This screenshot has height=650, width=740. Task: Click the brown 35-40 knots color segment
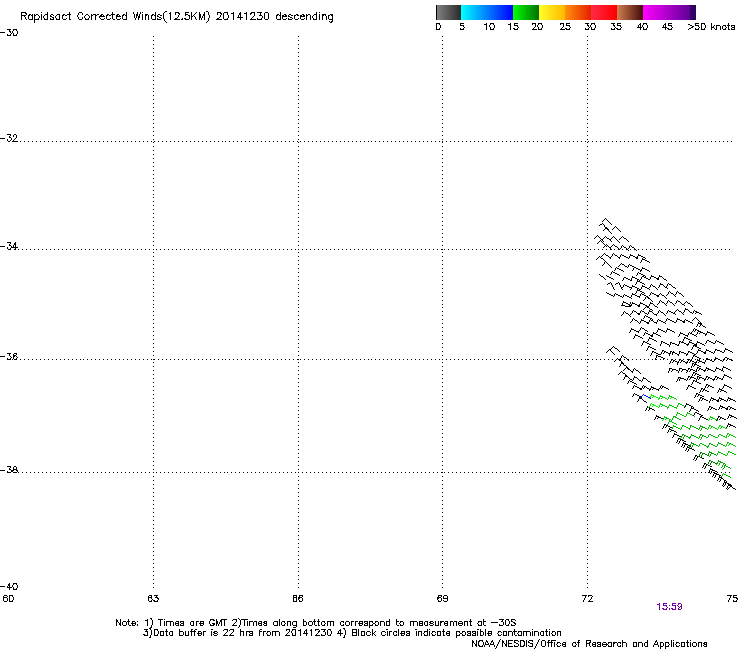point(630,12)
